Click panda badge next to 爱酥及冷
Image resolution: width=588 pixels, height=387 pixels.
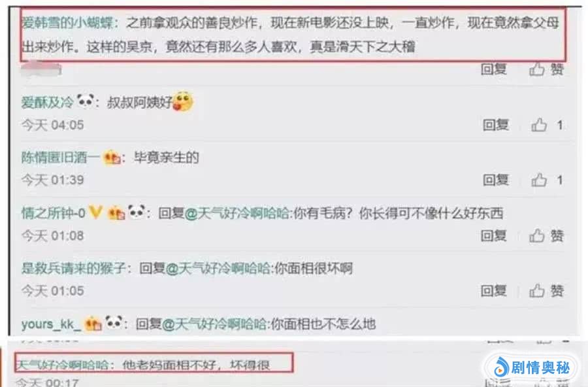coord(86,101)
